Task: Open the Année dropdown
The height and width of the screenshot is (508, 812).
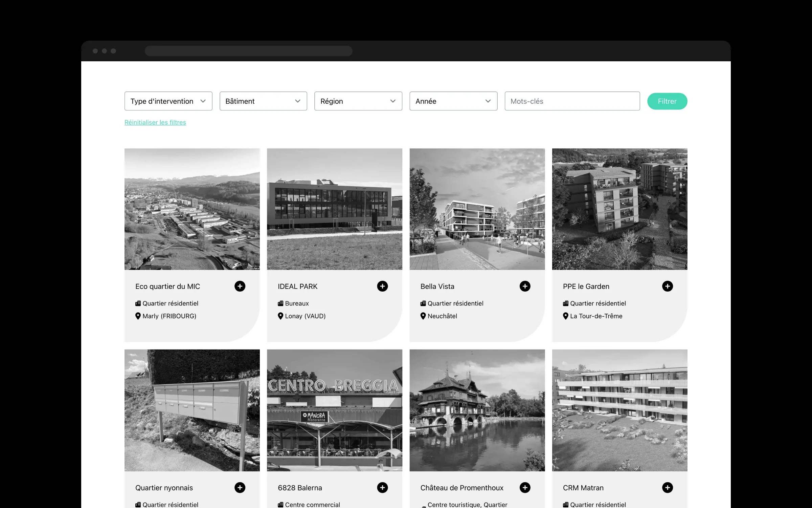Action: (x=453, y=101)
